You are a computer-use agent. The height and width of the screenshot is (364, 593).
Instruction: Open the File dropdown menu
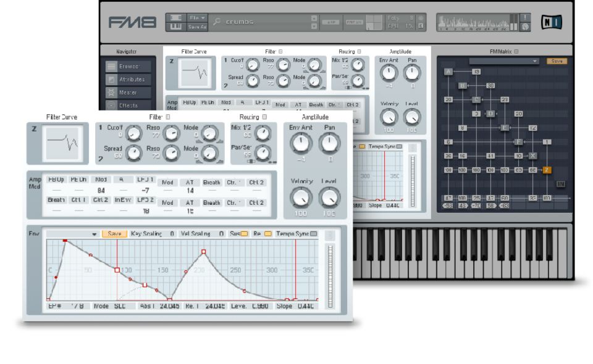198,18
